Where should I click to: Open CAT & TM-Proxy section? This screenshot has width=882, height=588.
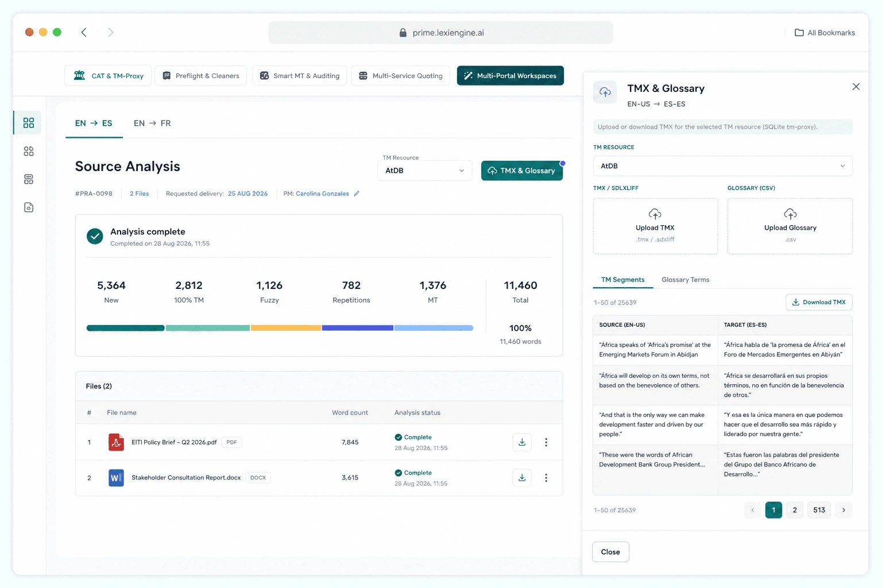click(x=108, y=76)
